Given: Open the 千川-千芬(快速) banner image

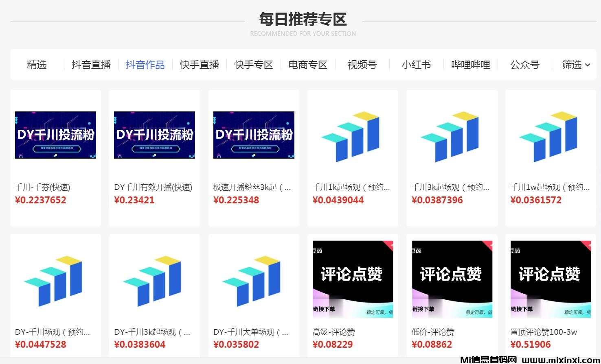Looking at the screenshot, I should (x=55, y=135).
